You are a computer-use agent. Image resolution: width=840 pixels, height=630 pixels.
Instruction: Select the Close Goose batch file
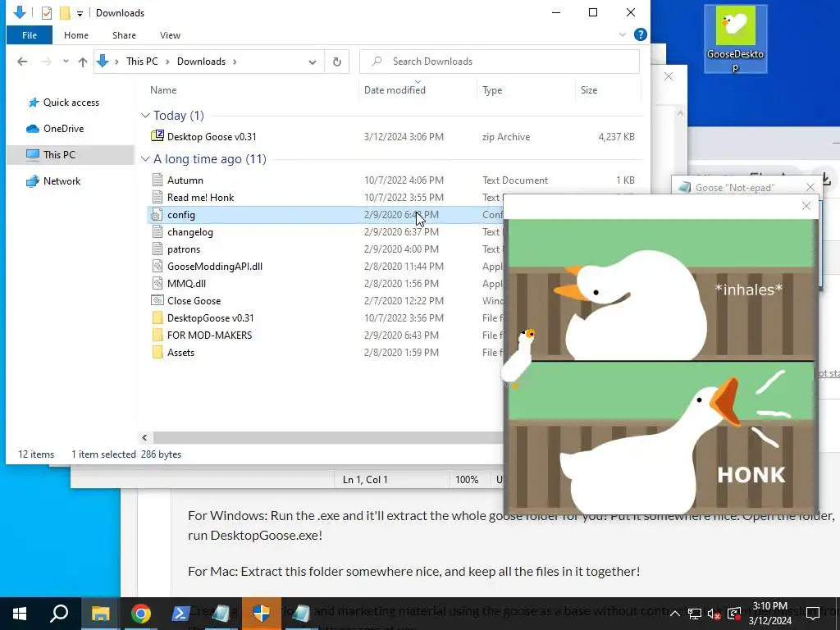click(194, 300)
